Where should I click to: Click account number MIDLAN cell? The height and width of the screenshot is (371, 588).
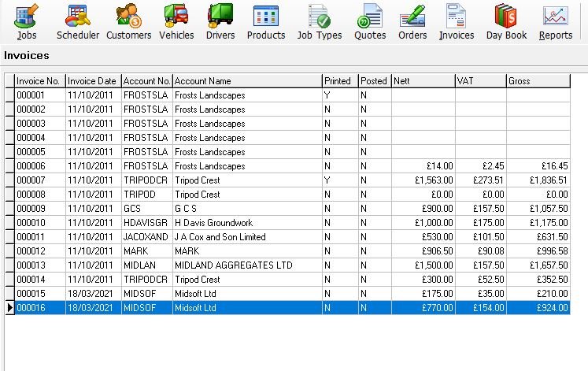(x=147, y=265)
